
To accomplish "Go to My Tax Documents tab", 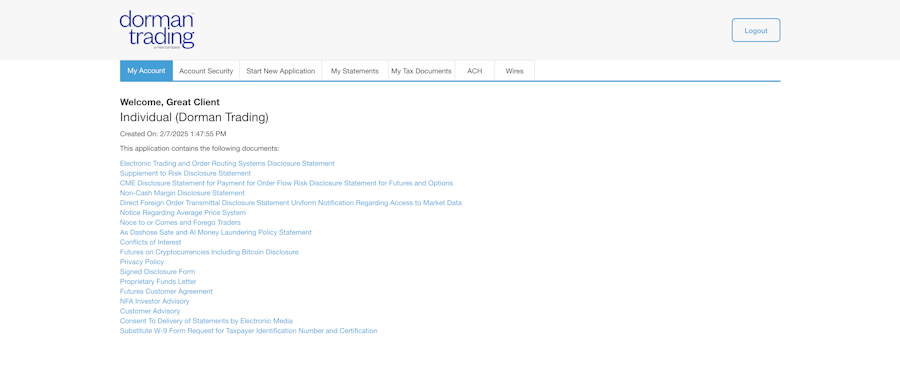I will (x=421, y=71).
